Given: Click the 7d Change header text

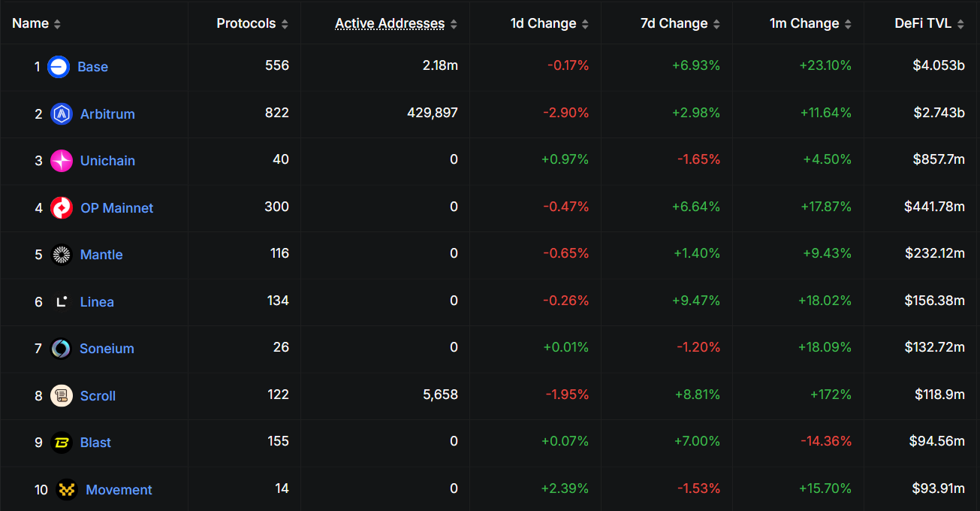Looking at the screenshot, I should point(674,23).
